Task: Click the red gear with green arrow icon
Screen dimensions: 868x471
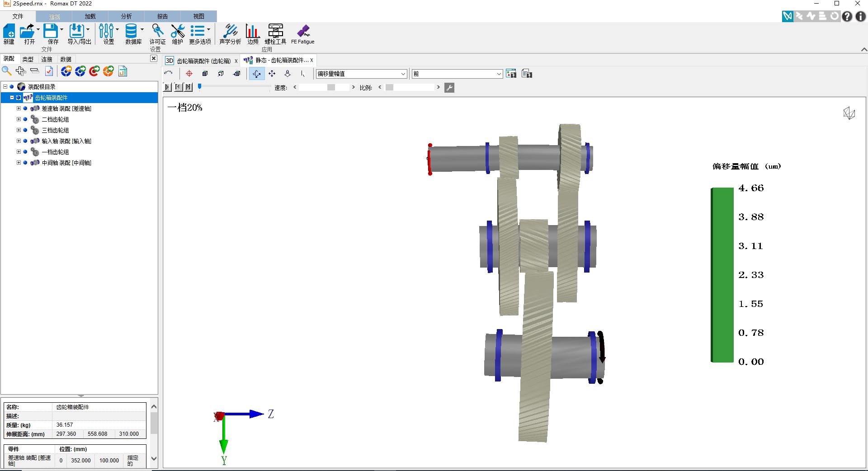Action: (94, 71)
